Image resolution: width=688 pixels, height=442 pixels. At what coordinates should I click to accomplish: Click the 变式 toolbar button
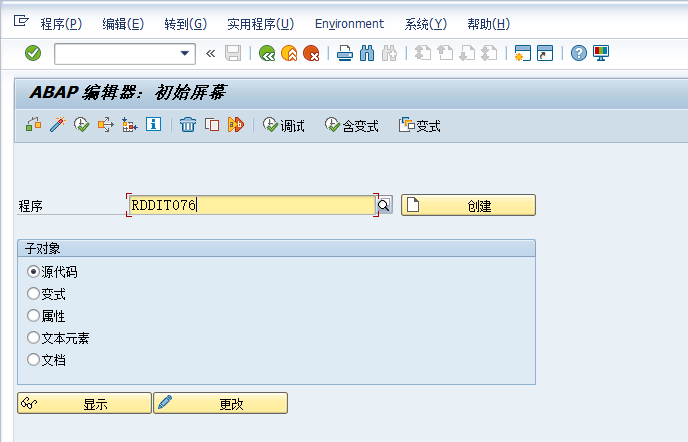coord(419,126)
